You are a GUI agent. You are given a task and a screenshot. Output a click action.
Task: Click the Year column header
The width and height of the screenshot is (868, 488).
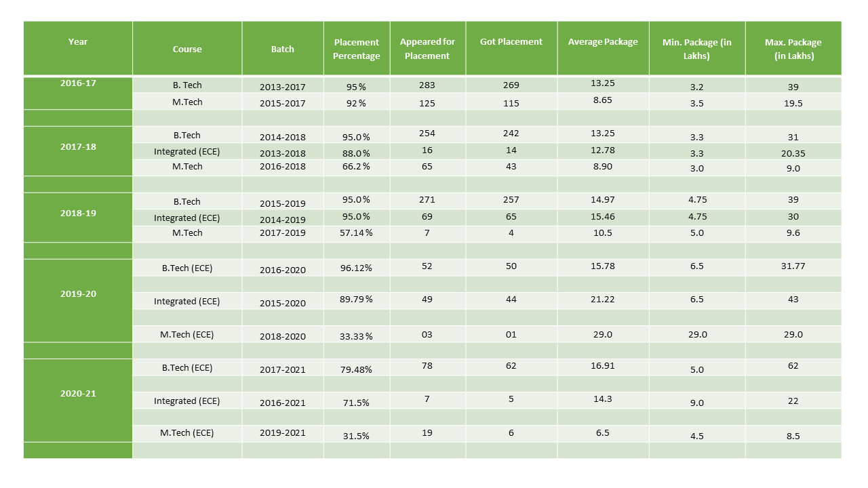(78, 42)
